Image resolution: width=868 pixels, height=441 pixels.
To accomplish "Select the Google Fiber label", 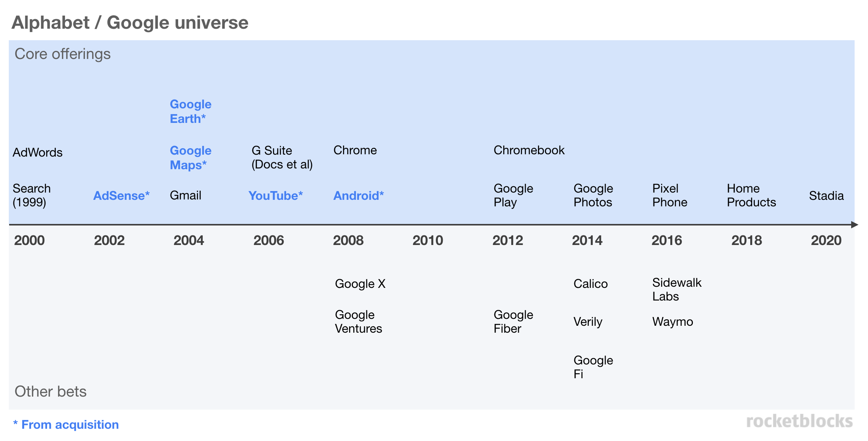I will [513, 322].
